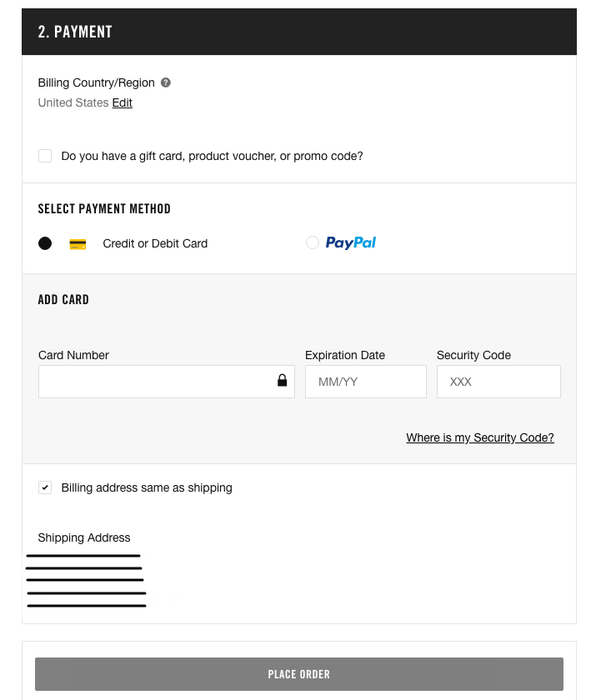Open the Where is my Security Code link
This screenshot has height=700, width=596.
pyautogui.click(x=480, y=437)
